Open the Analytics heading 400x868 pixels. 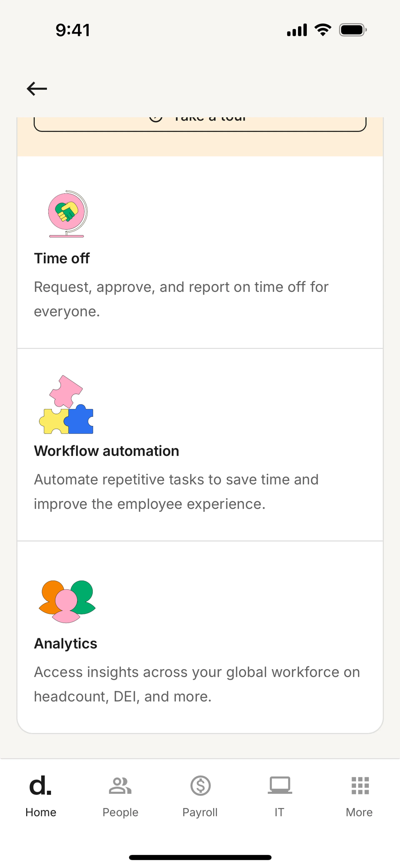(x=66, y=643)
